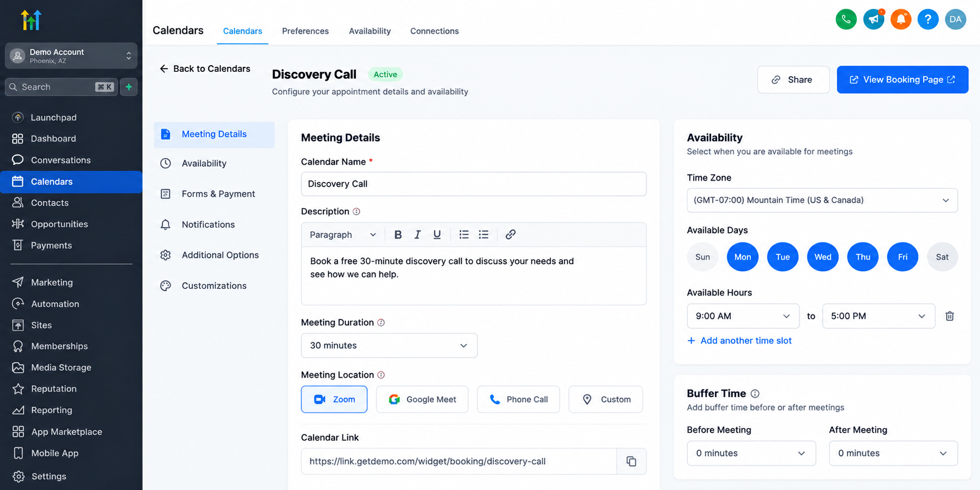The width and height of the screenshot is (980, 490).
Task: Disable Friday as an available day
Action: pos(903,257)
